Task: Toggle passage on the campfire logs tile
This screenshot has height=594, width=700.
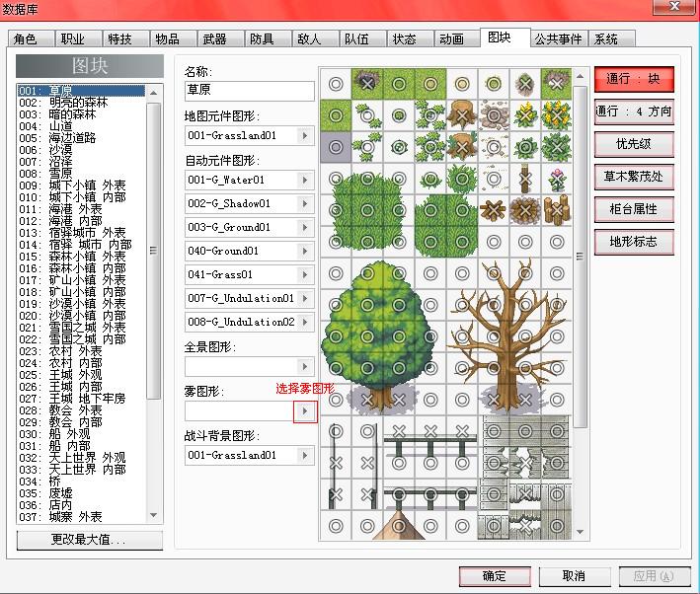Action: [494, 210]
